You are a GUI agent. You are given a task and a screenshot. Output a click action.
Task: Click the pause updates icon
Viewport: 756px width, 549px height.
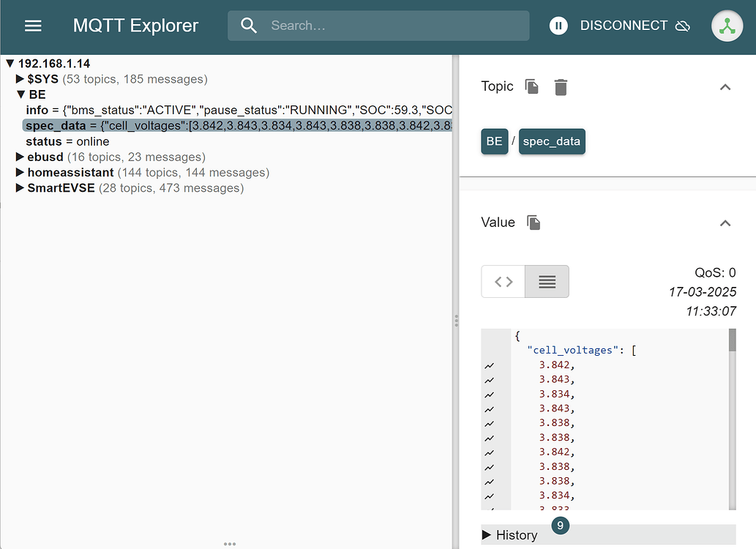click(x=558, y=26)
